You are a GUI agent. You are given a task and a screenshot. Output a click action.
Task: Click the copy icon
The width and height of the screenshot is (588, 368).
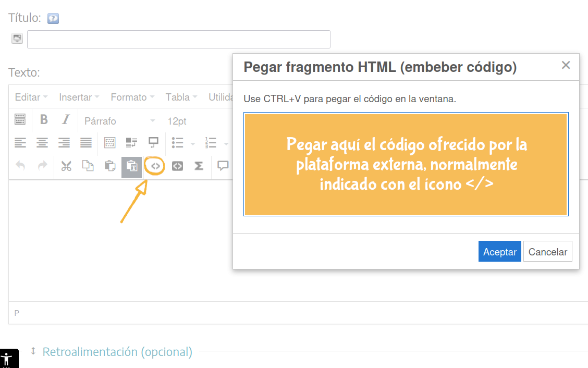pos(88,166)
